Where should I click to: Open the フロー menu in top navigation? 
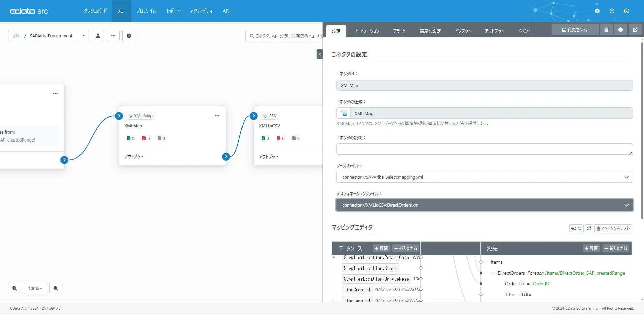(122, 11)
